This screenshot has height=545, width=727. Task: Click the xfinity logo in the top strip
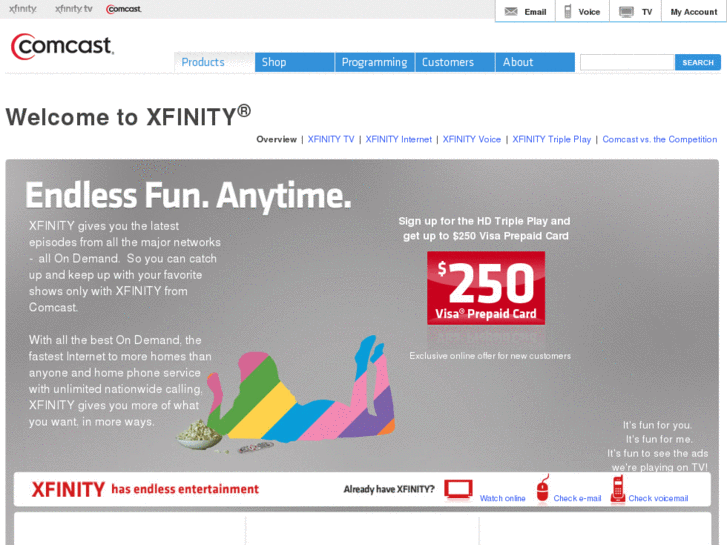coord(23,9)
